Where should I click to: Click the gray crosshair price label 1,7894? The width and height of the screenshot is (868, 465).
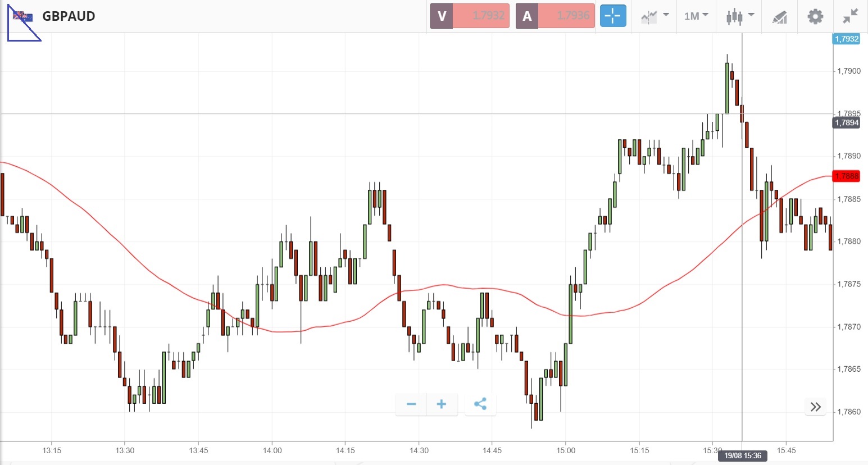pos(846,122)
